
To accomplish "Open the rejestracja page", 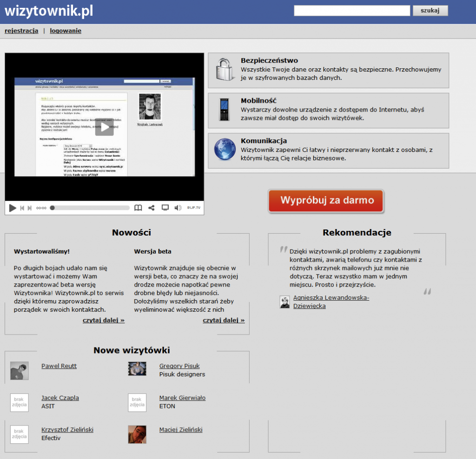I will click(x=21, y=30).
